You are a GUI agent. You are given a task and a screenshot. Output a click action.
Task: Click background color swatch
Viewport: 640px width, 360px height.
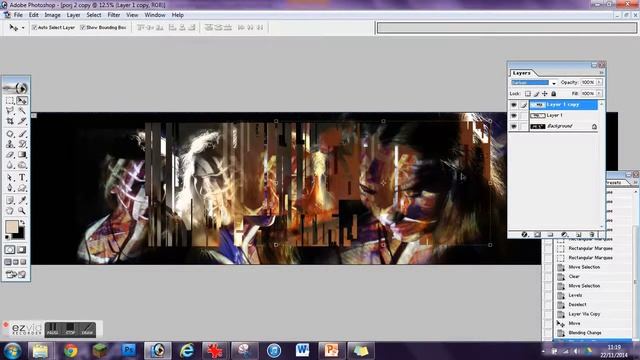(19, 234)
